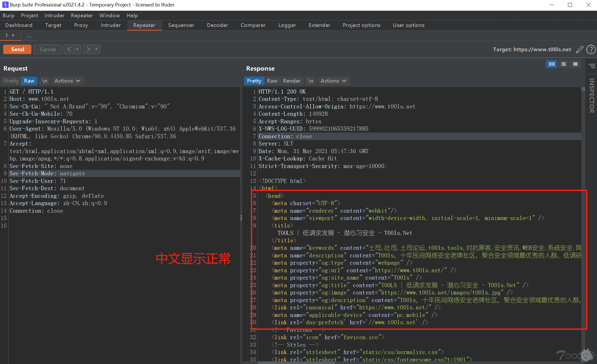Click the orange Send button
This screenshot has width=597, height=364.
click(x=17, y=49)
